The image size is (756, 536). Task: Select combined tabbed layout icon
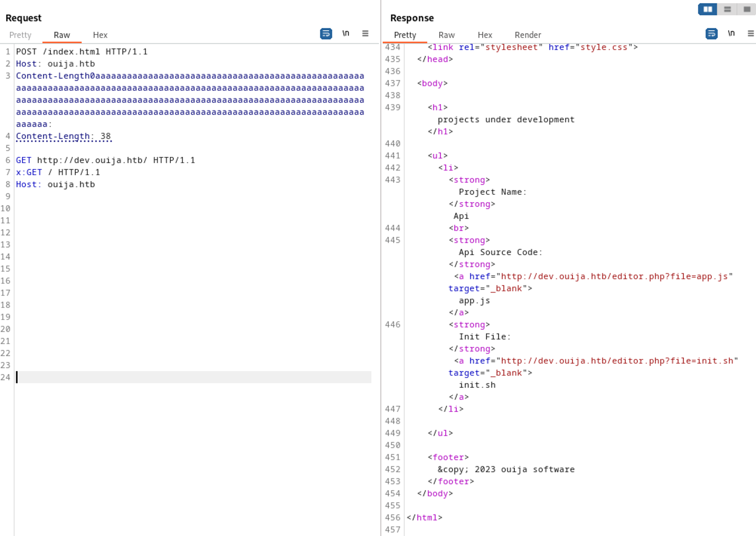tap(747, 9)
